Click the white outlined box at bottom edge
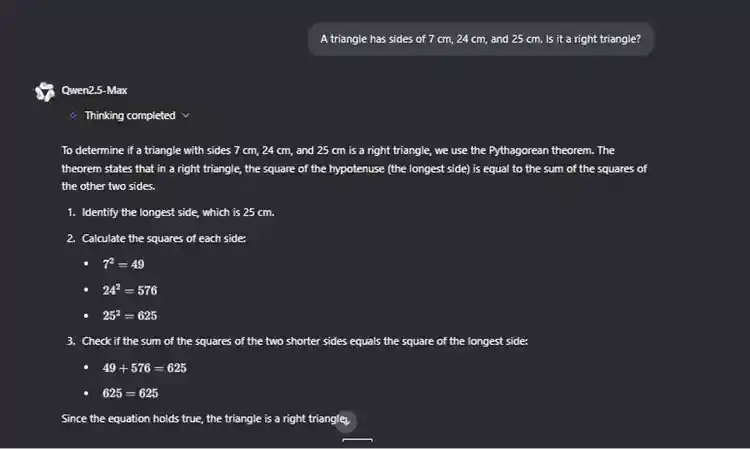The width and height of the screenshot is (750, 449). tap(357, 443)
